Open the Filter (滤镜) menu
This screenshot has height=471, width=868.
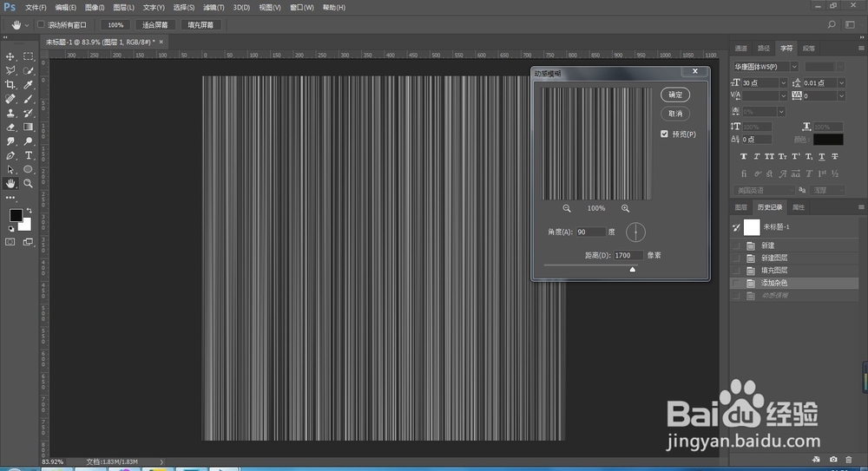214,8
